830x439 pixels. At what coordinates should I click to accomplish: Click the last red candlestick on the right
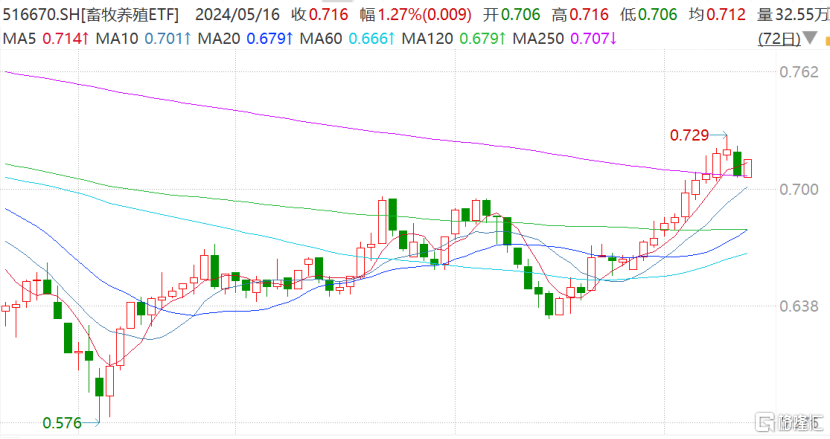click(747, 168)
